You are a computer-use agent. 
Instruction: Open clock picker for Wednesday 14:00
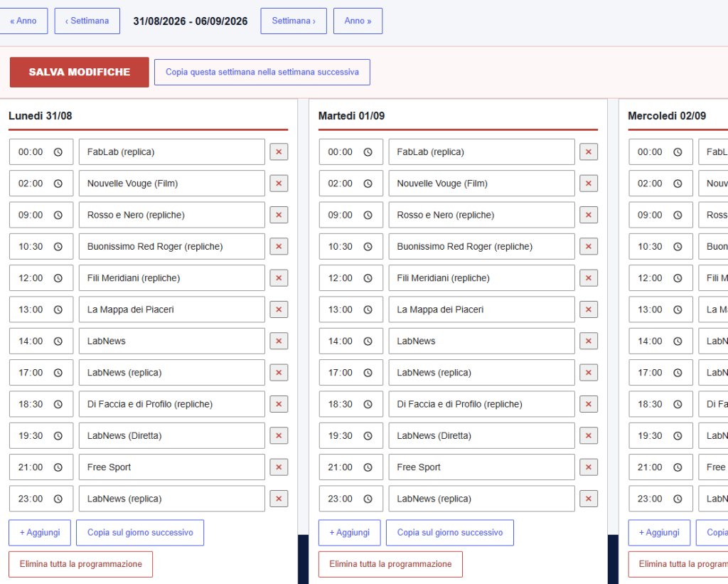point(678,341)
